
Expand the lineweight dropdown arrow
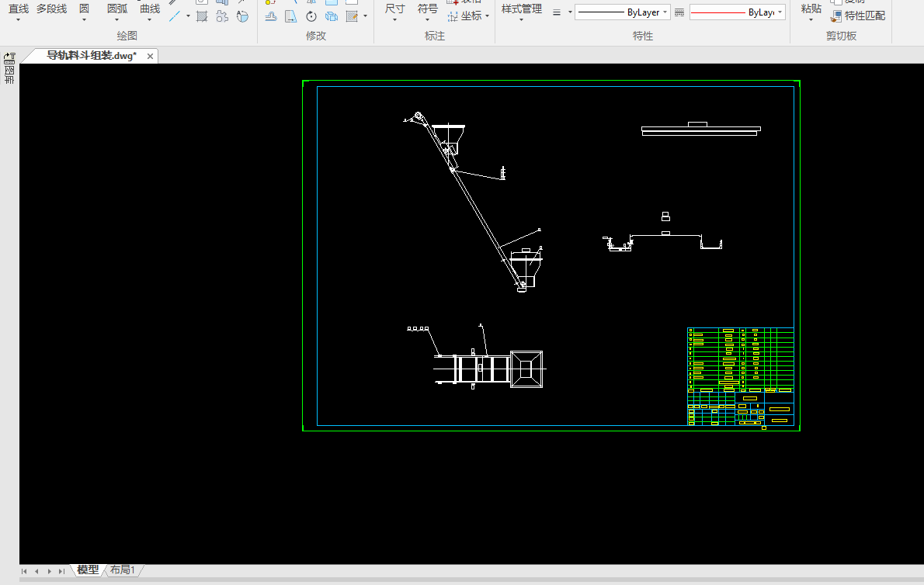click(x=570, y=12)
